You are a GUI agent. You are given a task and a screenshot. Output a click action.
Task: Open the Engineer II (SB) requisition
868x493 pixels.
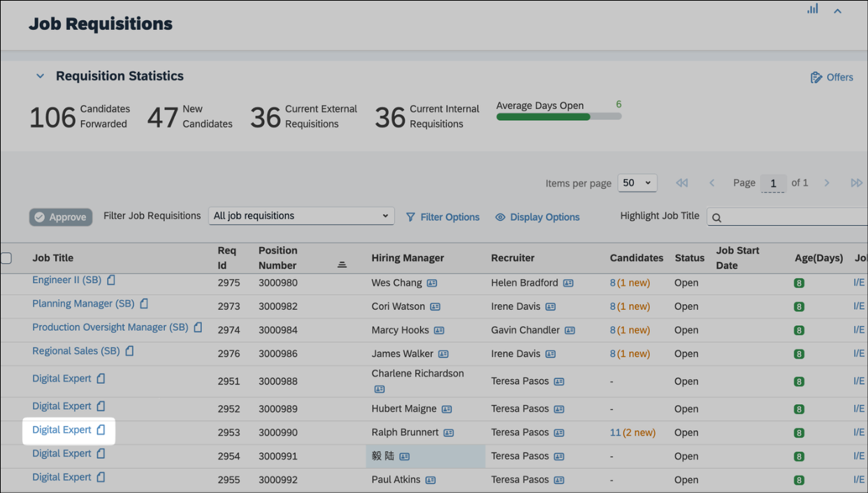67,280
